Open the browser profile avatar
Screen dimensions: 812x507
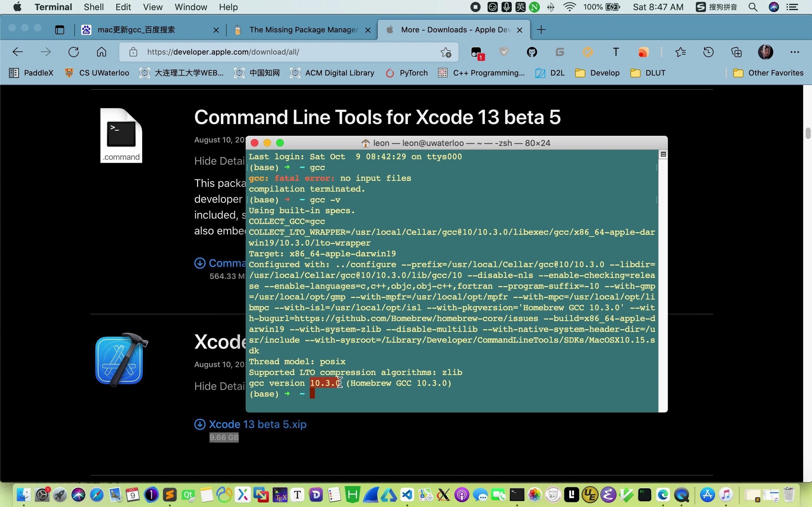(x=765, y=52)
